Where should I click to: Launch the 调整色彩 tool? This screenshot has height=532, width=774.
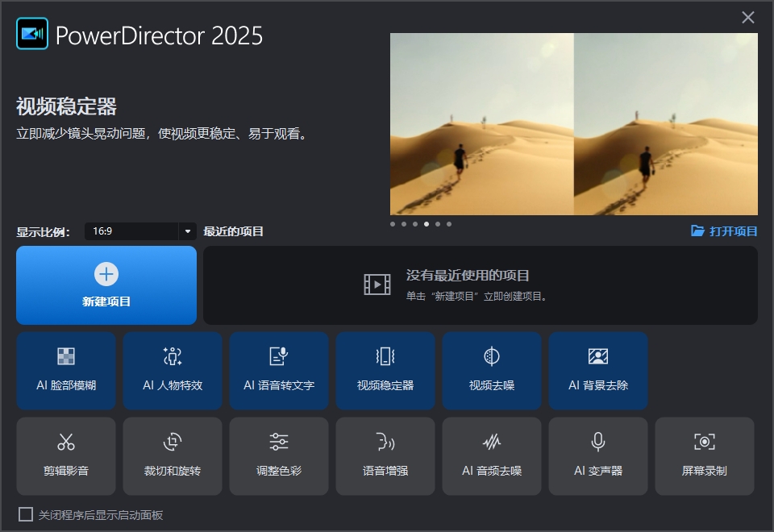coord(279,456)
